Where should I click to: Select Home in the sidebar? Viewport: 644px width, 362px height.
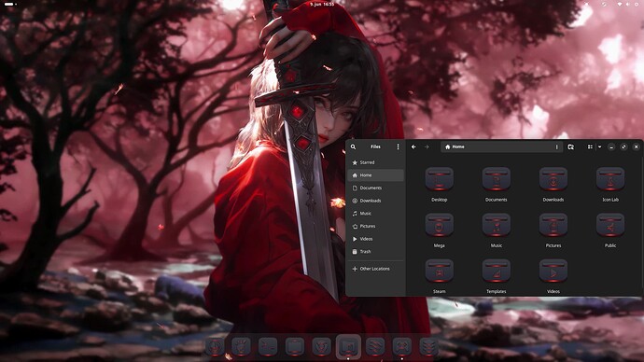tap(376, 175)
